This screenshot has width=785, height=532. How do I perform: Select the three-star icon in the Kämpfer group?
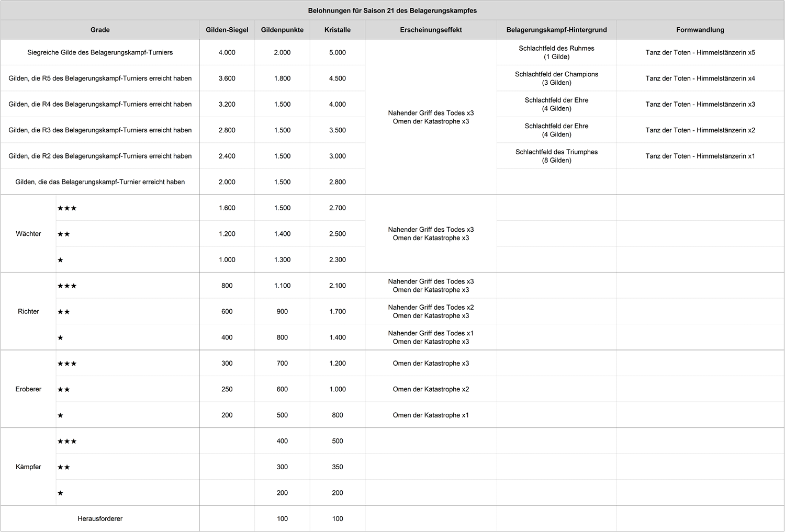pos(67,442)
